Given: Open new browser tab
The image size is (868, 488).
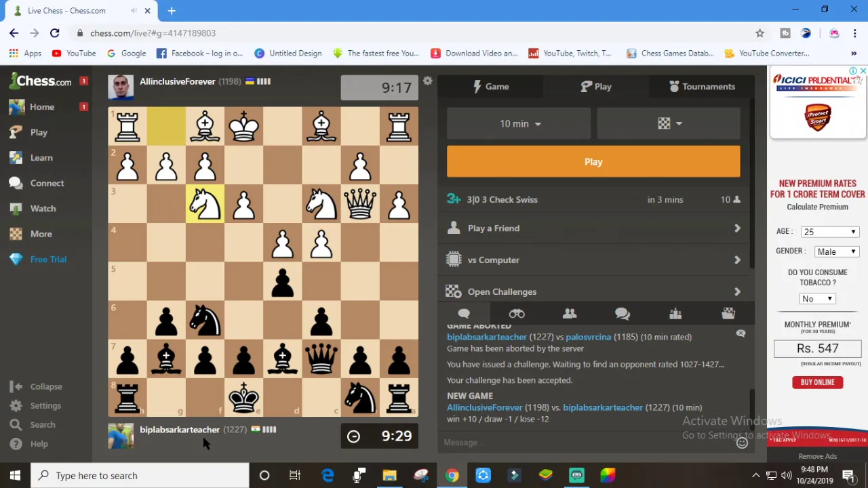Looking at the screenshot, I should 172,11.
